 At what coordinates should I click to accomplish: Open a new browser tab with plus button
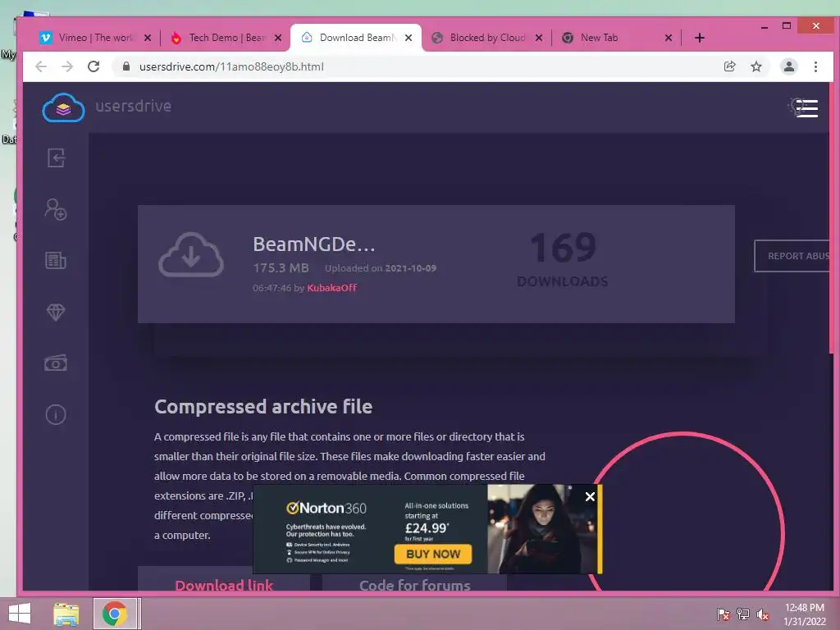point(700,38)
